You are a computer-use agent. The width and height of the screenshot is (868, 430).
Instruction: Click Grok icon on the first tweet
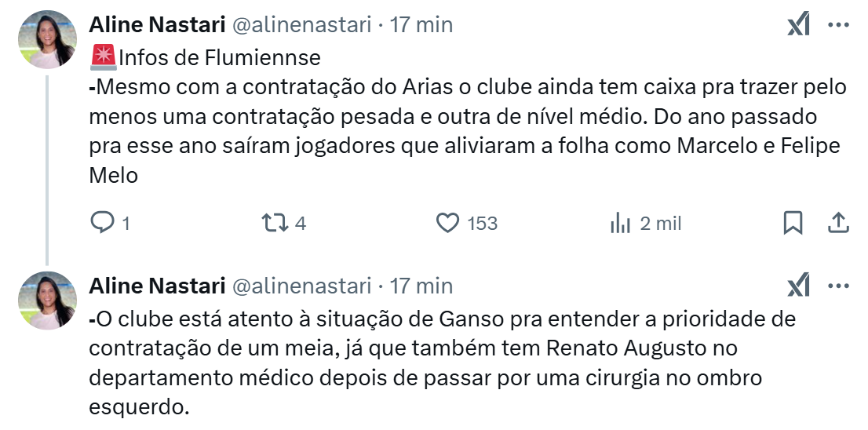(798, 25)
